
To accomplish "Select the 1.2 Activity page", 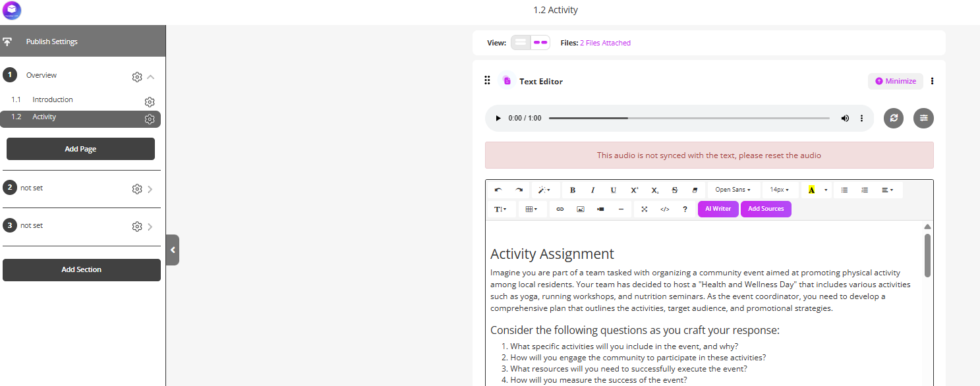I will click(44, 117).
